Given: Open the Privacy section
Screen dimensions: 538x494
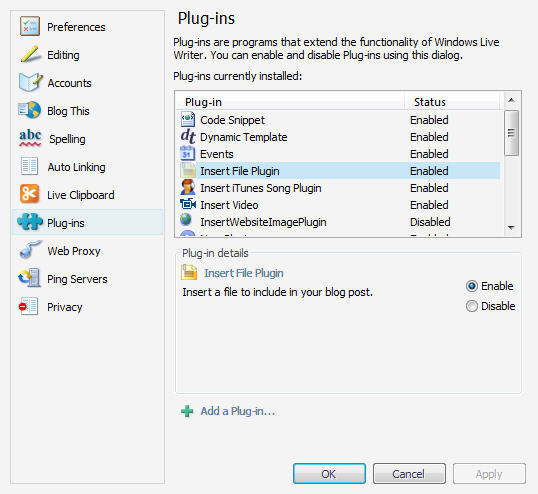Looking at the screenshot, I should click(88, 307).
